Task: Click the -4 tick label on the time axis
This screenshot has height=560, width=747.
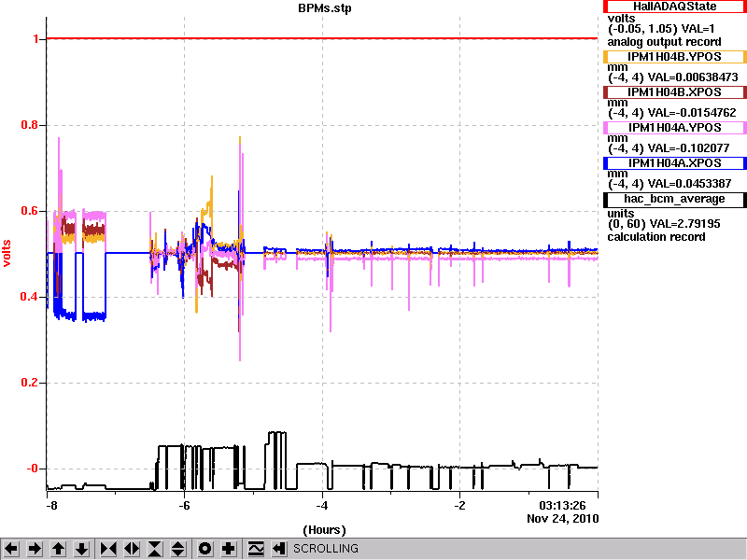Action: [322, 506]
